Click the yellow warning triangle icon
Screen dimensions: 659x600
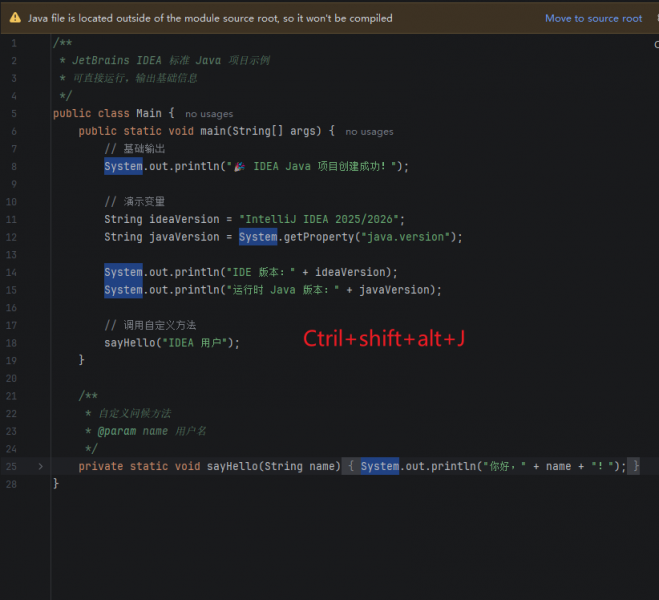pos(15,18)
